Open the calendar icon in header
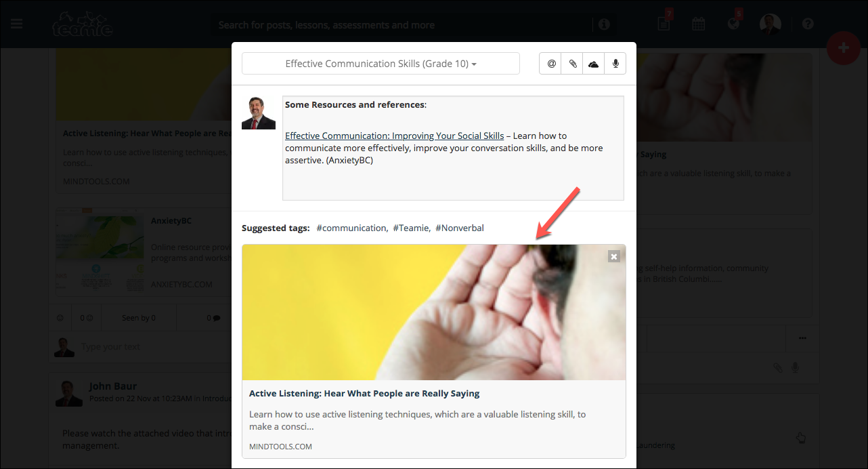The height and width of the screenshot is (469, 868). tap(698, 24)
